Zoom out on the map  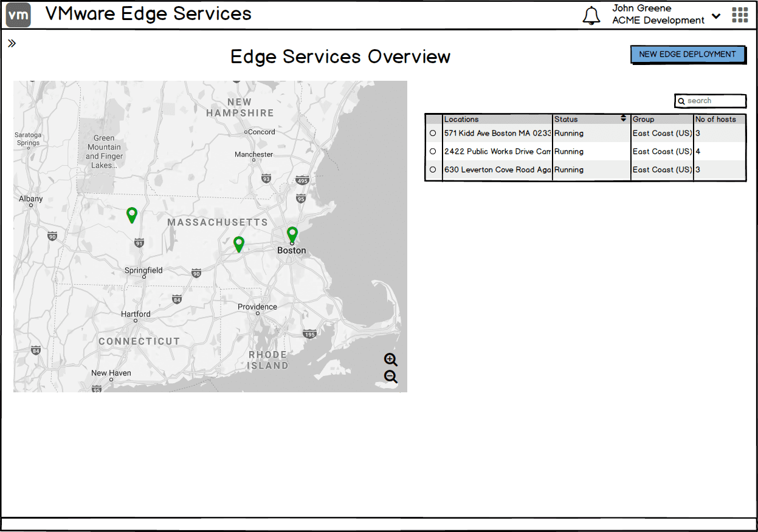pyautogui.click(x=391, y=377)
